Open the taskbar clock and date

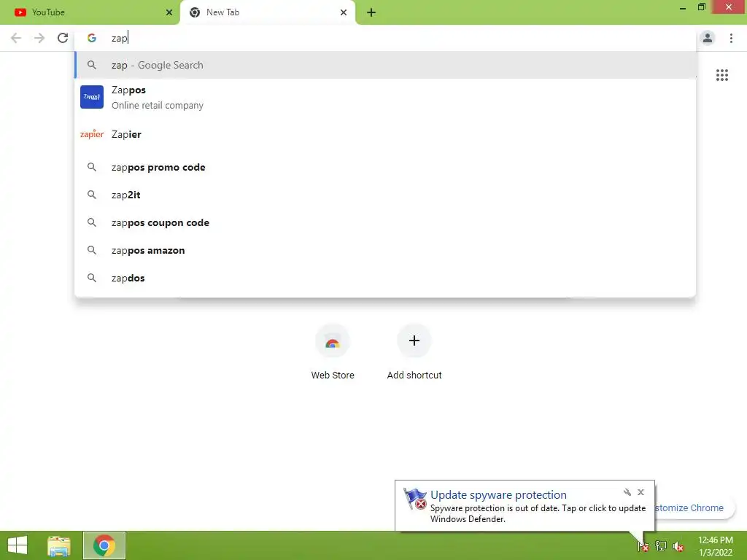pos(715,546)
